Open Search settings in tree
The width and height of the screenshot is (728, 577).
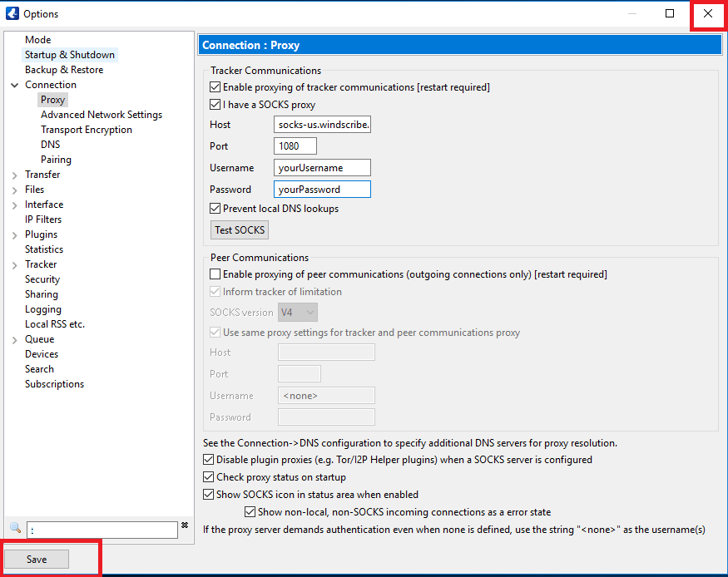tap(39, 369)
